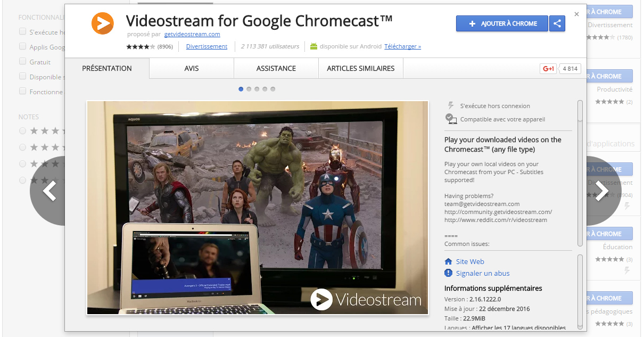Viewport: 644px width, 337px height.
Task: Click the title Videostream for Google Chromecast
Action: pos(259,20)
